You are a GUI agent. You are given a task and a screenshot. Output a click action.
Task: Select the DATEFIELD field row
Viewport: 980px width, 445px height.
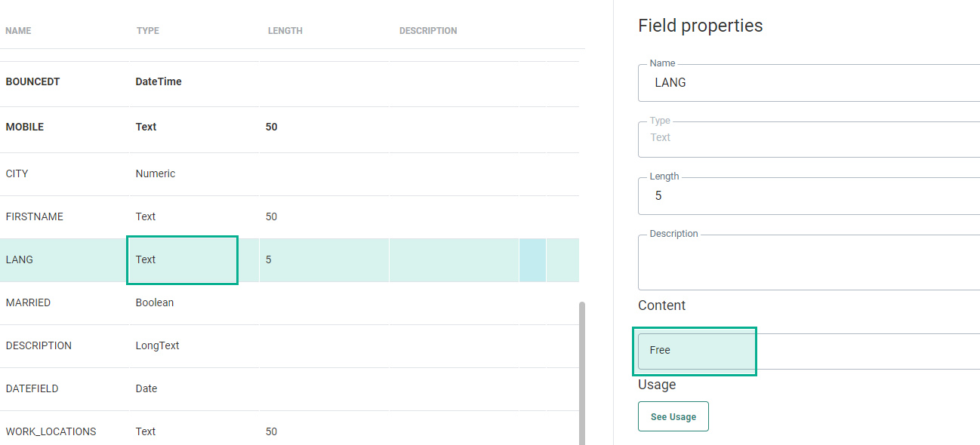pos(32,388)
